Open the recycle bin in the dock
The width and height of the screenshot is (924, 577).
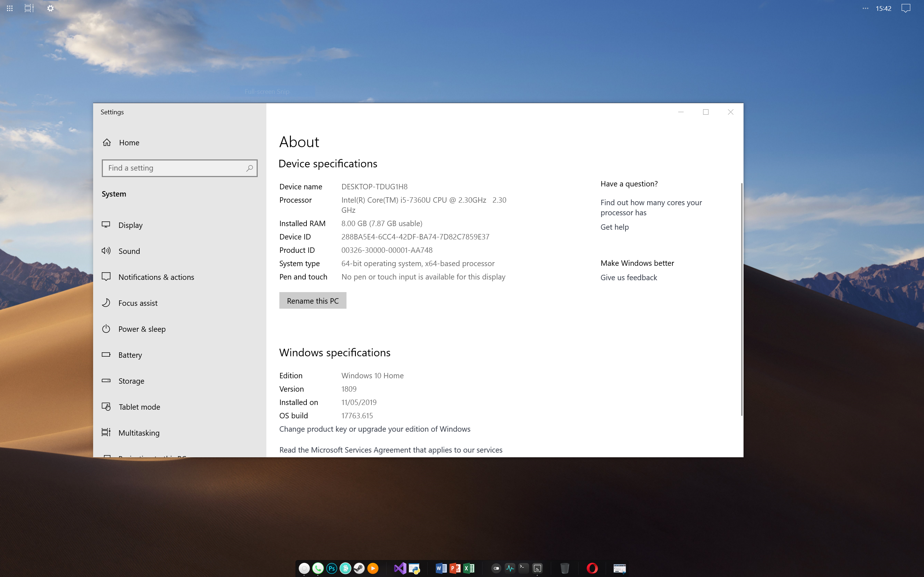click(x=565, y=568)
